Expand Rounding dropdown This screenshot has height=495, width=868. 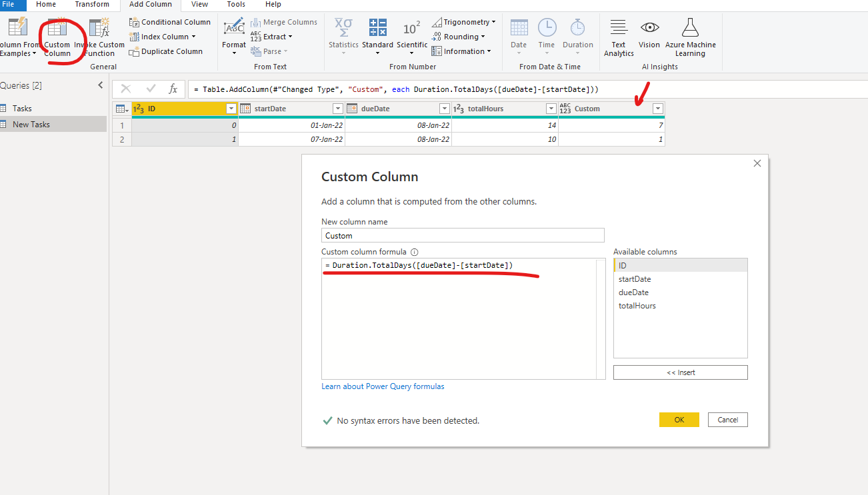click(x=482, y=37)
